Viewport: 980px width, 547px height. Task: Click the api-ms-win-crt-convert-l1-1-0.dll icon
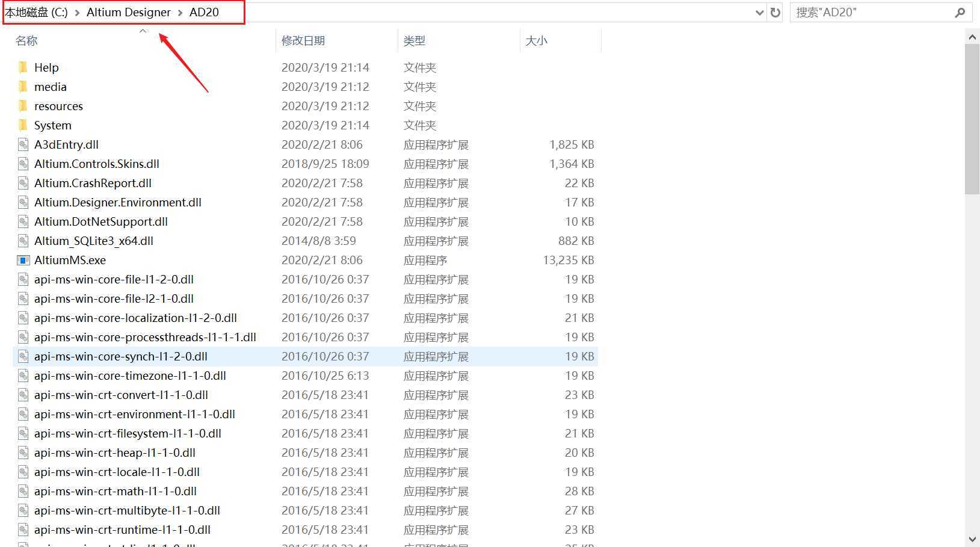click(23, 395)
